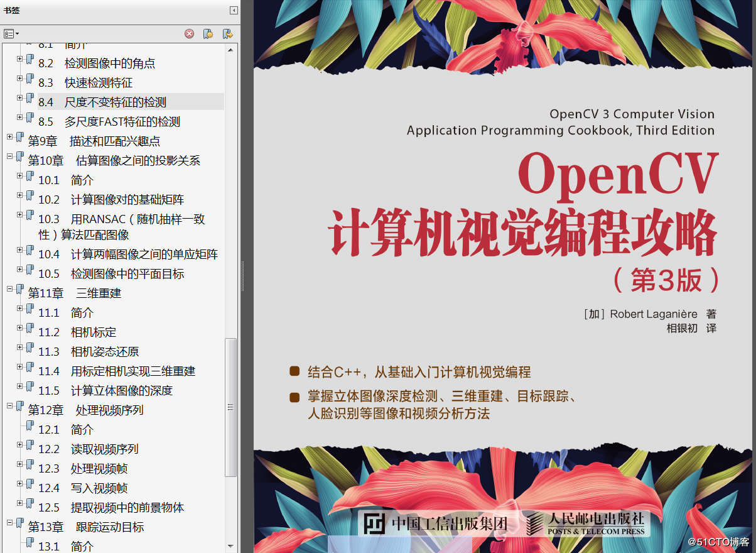This screenshot has height=553, width=756.
Task: Click bookmark icon beside 12.1 简介
Action: click(x=30, y=425)
